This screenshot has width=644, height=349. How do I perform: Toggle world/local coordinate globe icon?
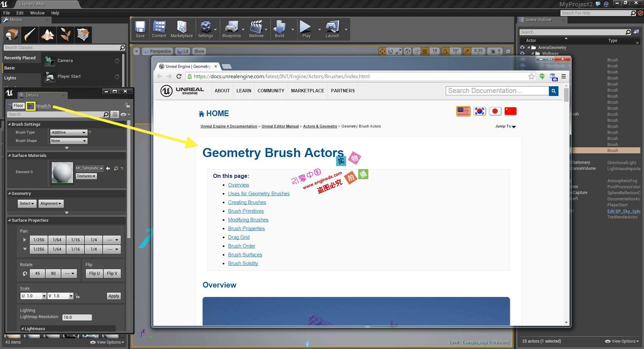408,51
